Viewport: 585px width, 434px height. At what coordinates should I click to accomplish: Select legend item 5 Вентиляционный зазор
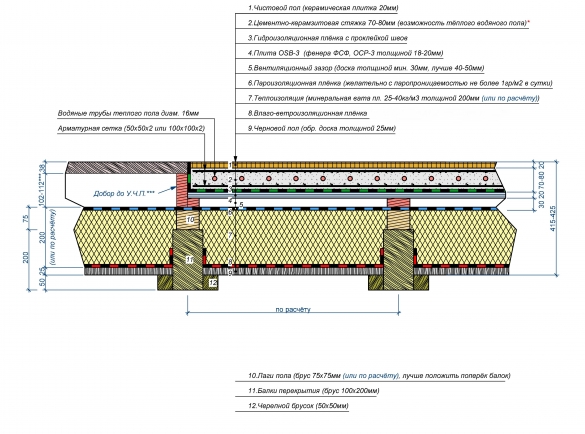[366, 68]
